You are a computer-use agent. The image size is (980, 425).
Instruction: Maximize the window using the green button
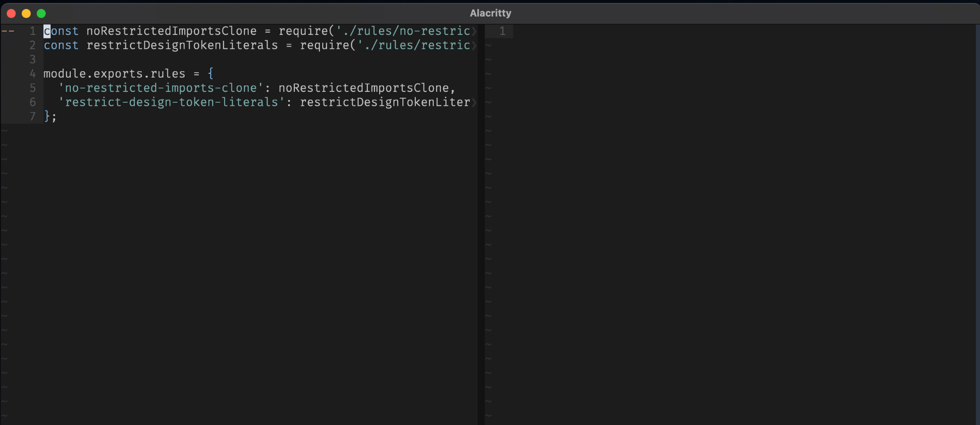point(41,13)
